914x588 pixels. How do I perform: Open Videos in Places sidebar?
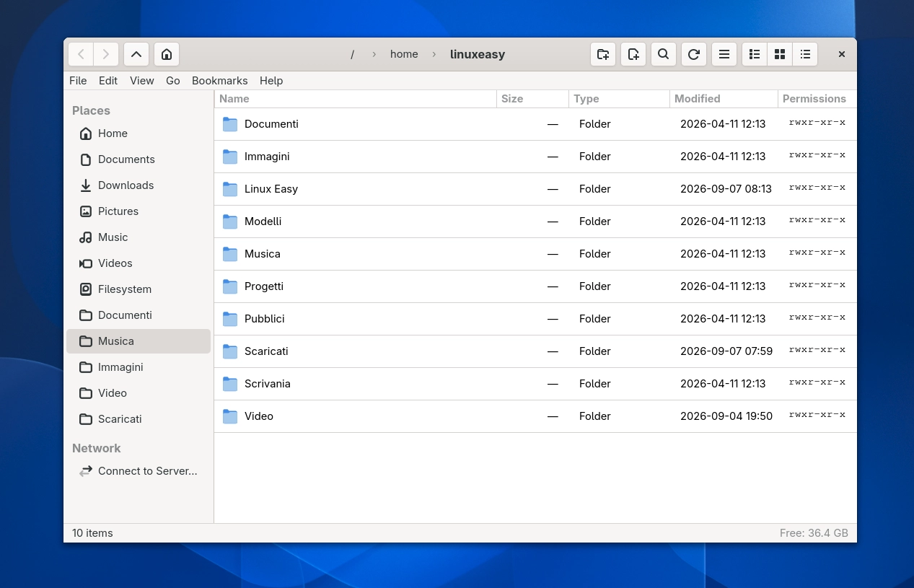[x=139, y=263]
